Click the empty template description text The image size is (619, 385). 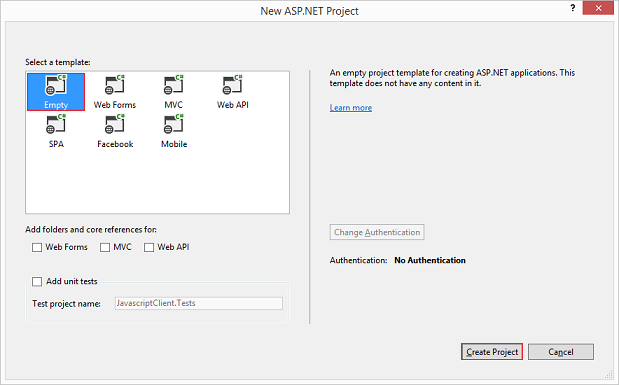pos(452,78)
